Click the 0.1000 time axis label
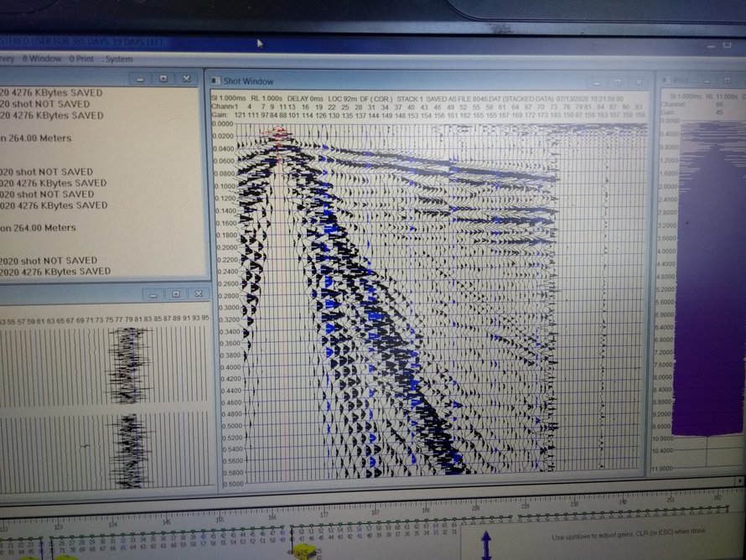Screen dimensions: 746x560 point(225,186)
